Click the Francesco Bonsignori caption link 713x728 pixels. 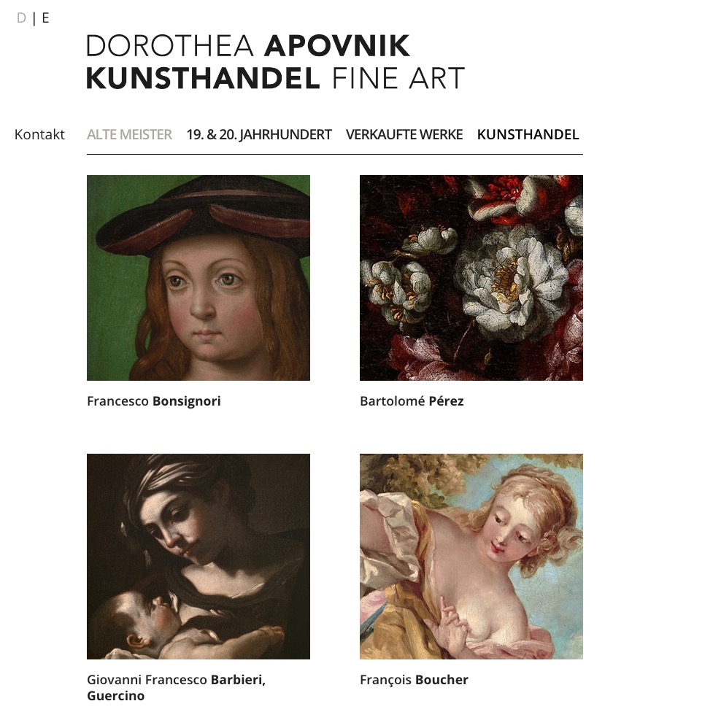[154, 401]
